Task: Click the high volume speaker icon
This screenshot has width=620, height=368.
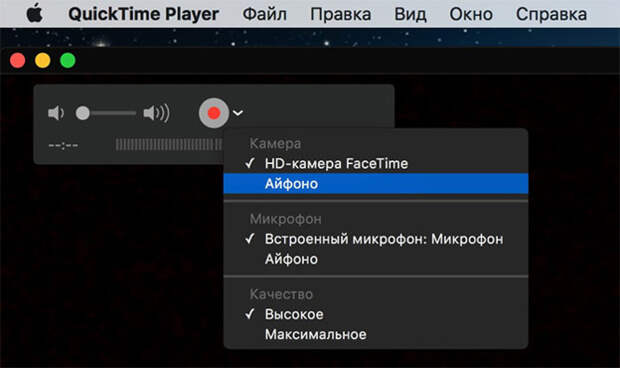Action: click(157, 113)
